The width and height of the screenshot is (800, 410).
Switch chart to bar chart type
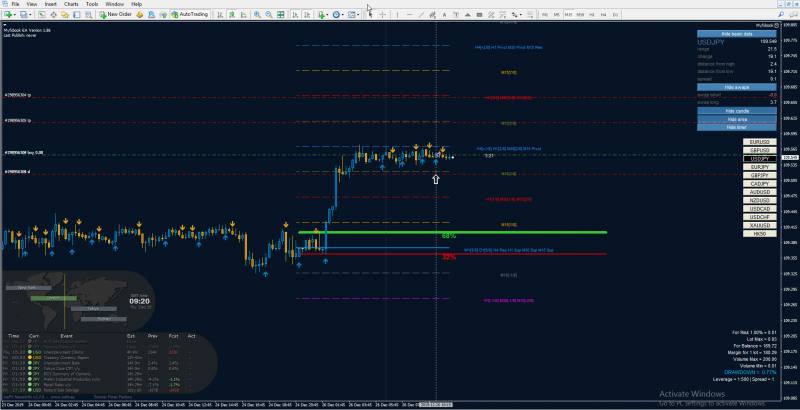coord(220,15)
